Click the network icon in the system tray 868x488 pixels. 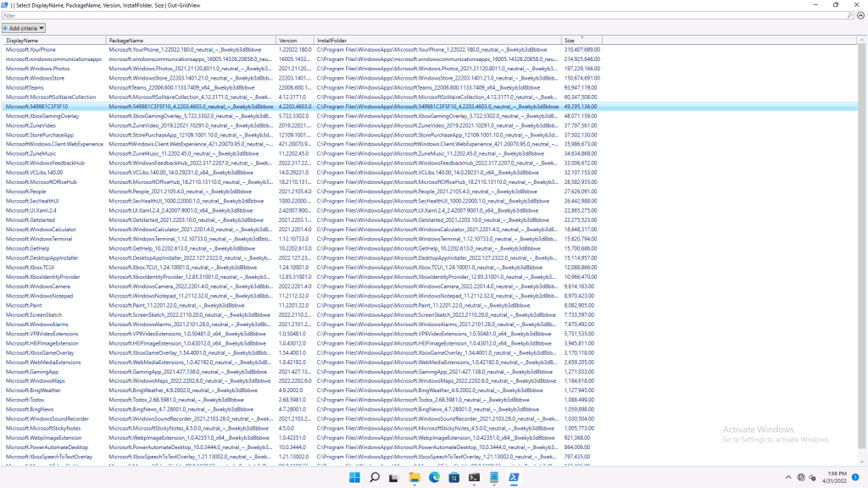click(x=801, y=478)
